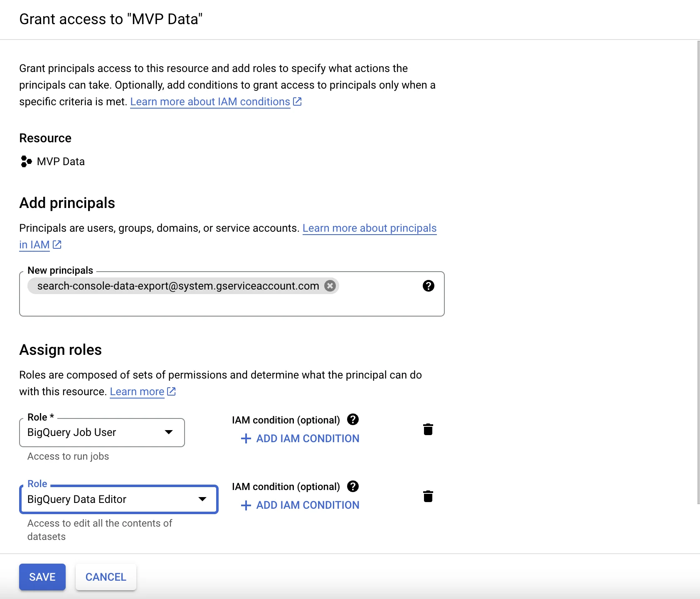The width and height of the screenshot is (700, 599).
Task: Cancel granting access
Action: point(106,577)
